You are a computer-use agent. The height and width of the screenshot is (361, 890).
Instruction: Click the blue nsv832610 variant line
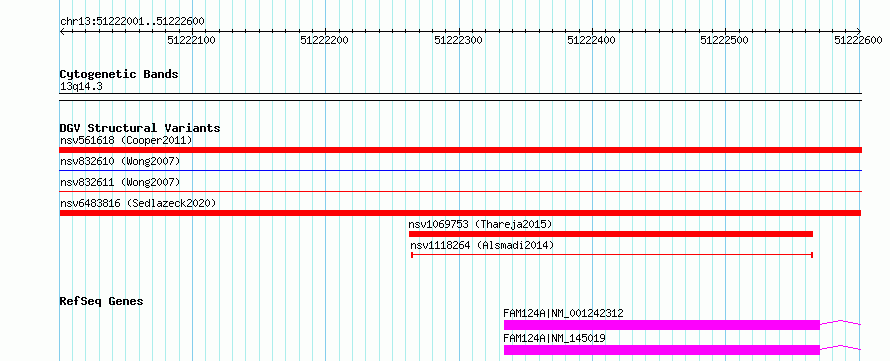(x=461, y=170)
